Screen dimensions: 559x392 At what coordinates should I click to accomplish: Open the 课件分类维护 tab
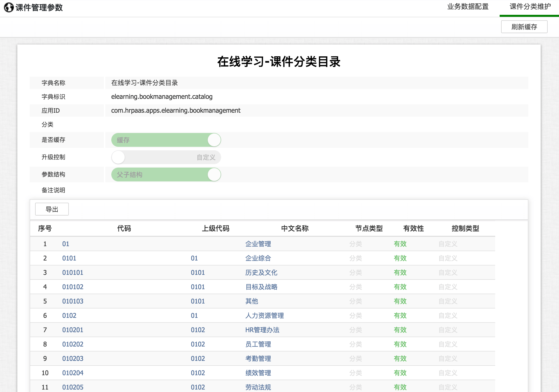pos(530,7)
